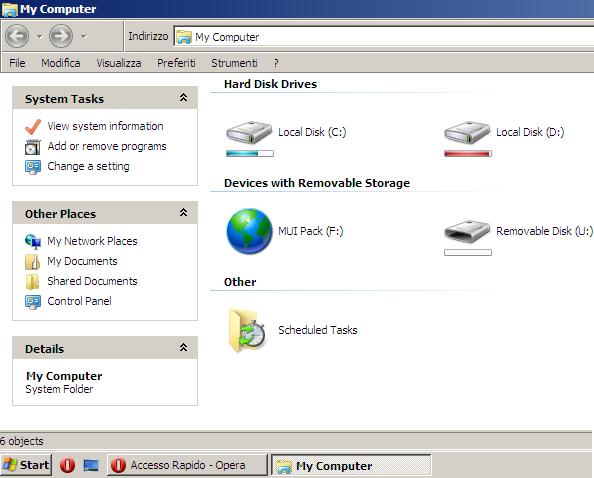Click the checkmark icon beside View system information
The image size is (594, 478).
(x=33, y=127)
